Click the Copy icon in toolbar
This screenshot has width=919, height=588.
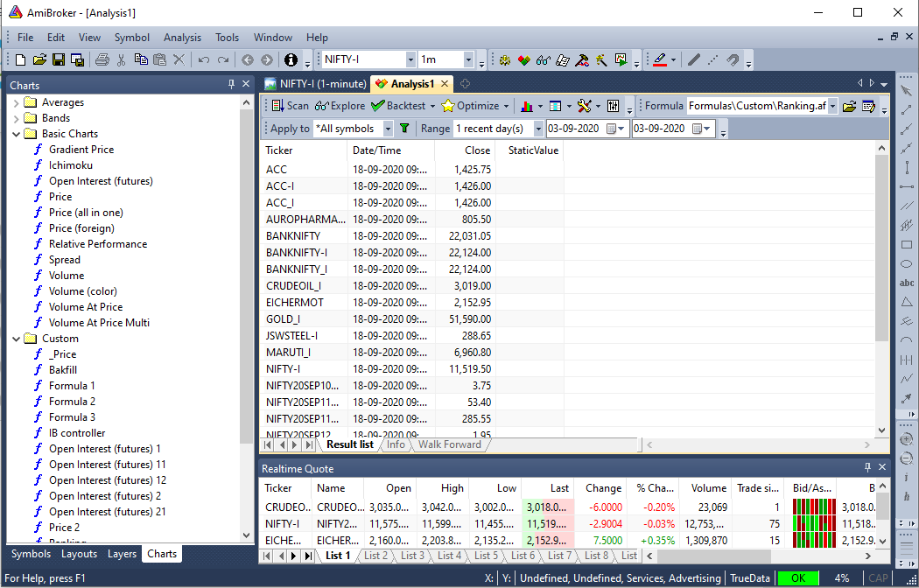point(141,59)
